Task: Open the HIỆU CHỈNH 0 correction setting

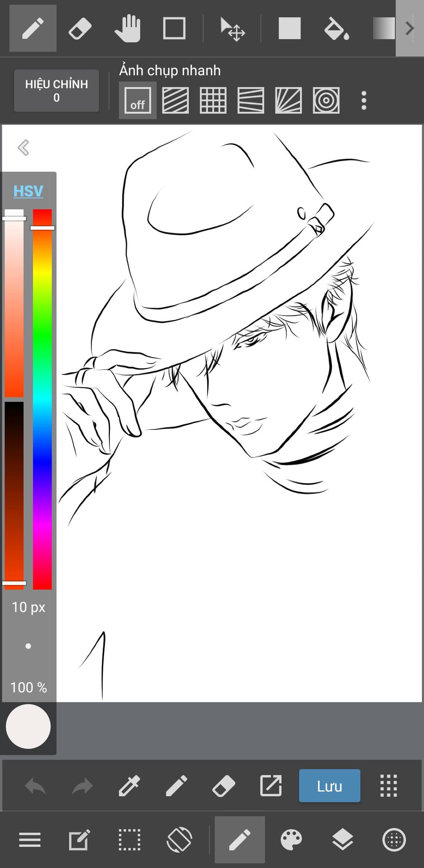Action: (x=57, y=90)
